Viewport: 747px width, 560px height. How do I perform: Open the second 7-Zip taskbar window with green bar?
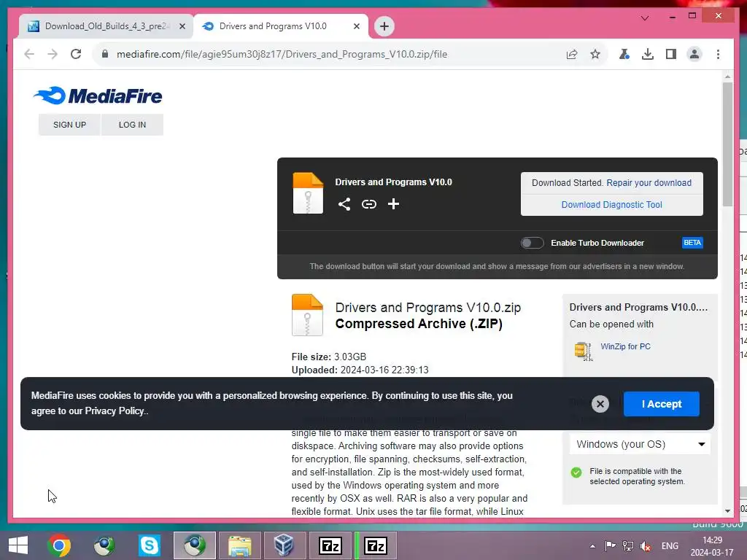tap(376, 545)
